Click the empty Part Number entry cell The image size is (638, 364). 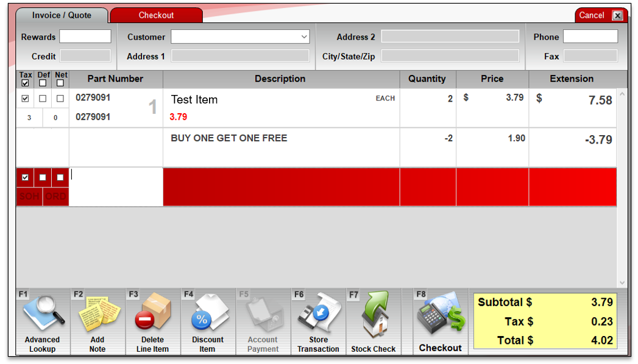click(116, 187)
